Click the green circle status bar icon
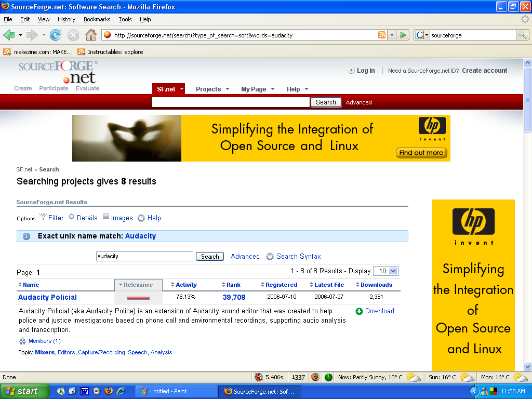Viewport: 532px width, 399px height. pos(328,377)
